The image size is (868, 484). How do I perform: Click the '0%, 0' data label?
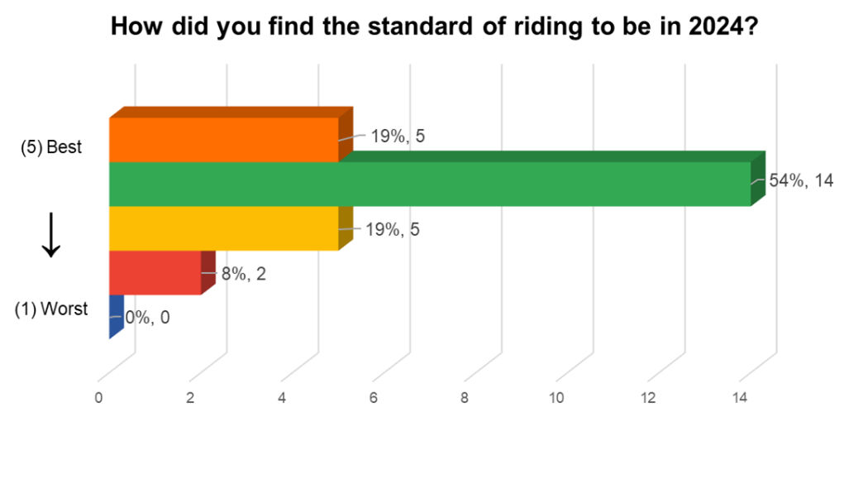click(x=147, y=318)
